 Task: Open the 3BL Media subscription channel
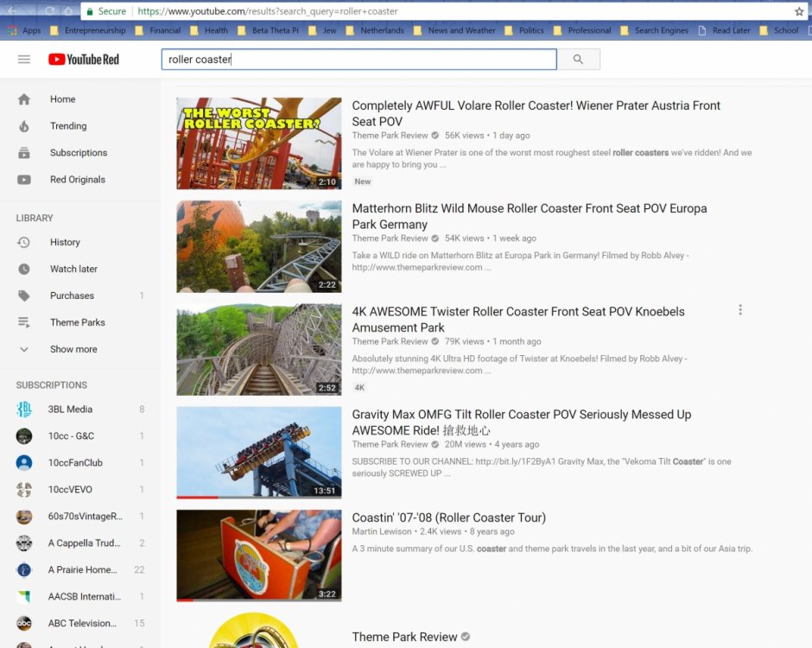pos(70,410)
